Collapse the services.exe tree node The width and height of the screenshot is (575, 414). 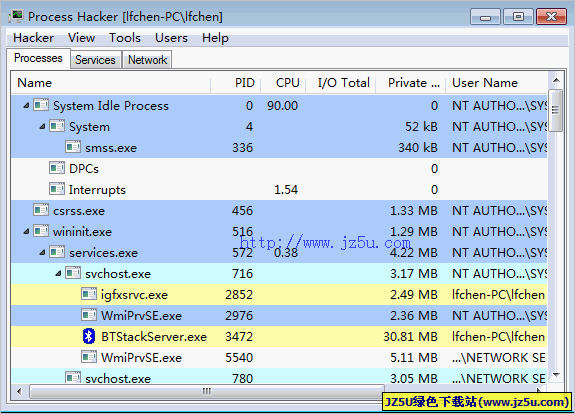[x=42, y=253]
